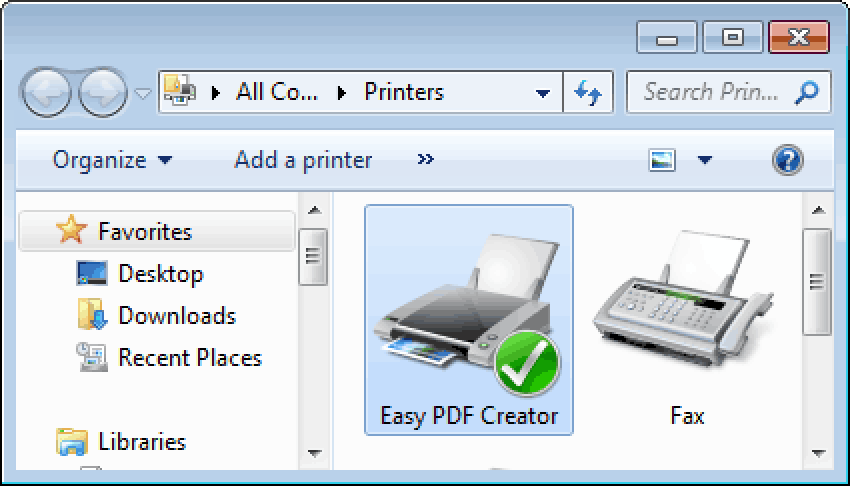Click the magnifier search icon
The image size is (850, 486).
pyautogui.click(x=807, y=92)
